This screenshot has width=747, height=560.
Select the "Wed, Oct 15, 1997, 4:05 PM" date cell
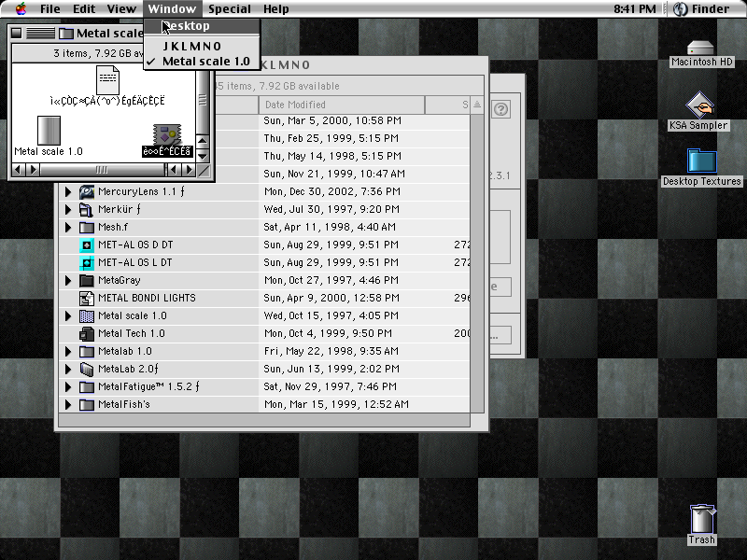tap(331, 315)
